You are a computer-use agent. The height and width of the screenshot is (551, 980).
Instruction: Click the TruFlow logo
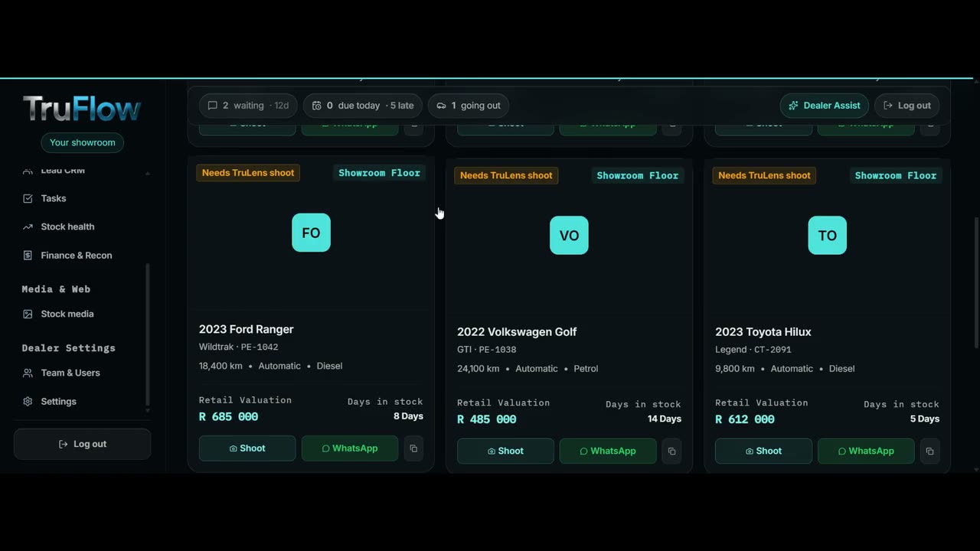pyautogui.click(x=82, y=109)
